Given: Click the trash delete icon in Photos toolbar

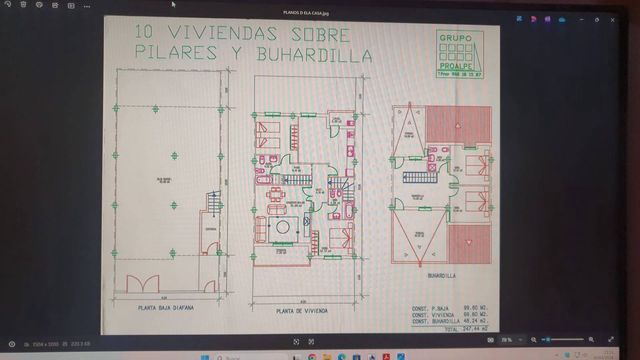Looking at the screenshot, I should pyautogui.click(x=23, y=4).
